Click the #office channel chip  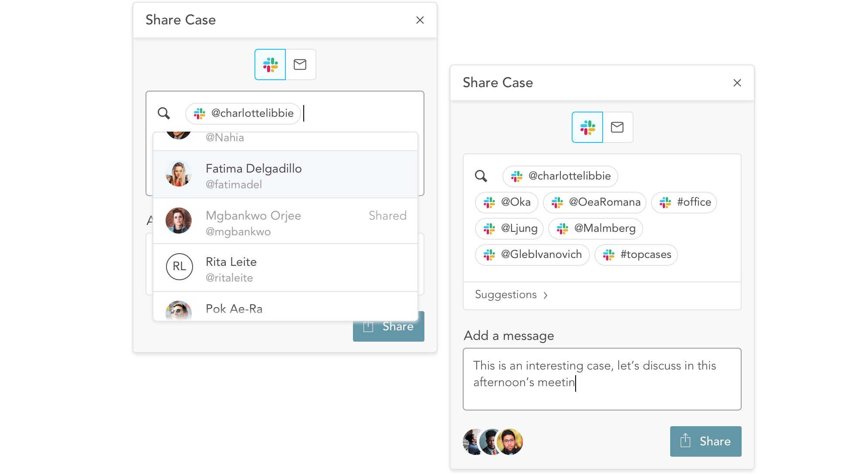pos(684,202)
